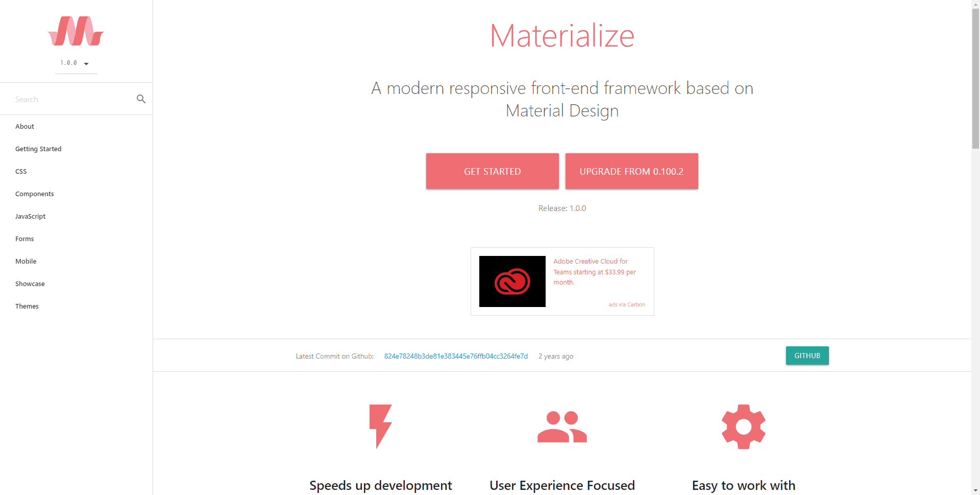Click the people group icon
980x495 pixels.
tap(562, 427)
